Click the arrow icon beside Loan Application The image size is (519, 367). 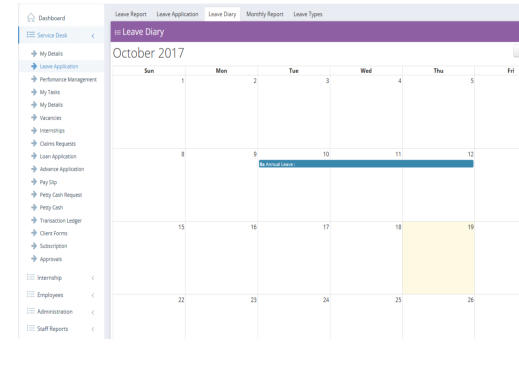34,156
